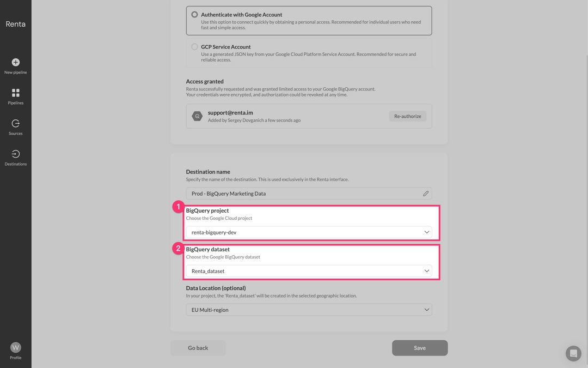The height and width of the screenshot is (368, 588).
Task: Open the Profile avatar icon
Action: (15, 347)
